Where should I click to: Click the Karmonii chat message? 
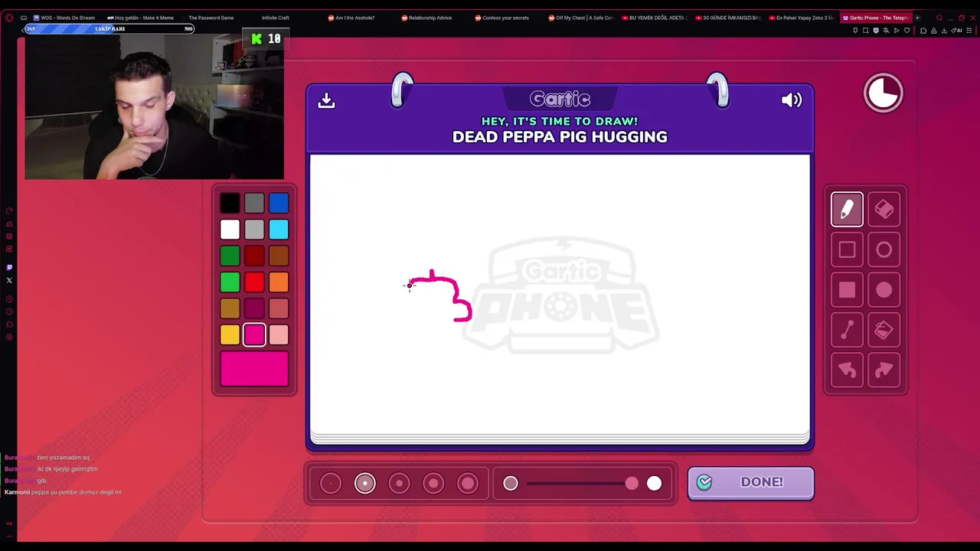click(x=63, y=492)
